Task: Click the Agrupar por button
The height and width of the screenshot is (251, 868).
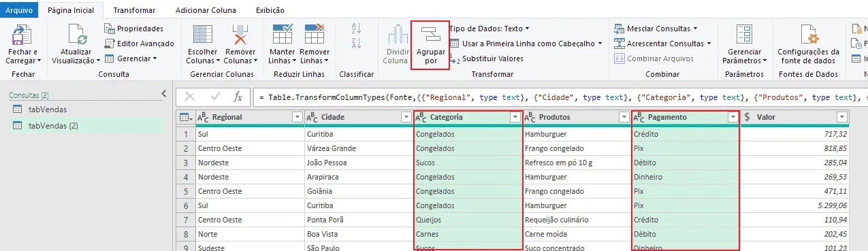Action: (x=430, y=45)
